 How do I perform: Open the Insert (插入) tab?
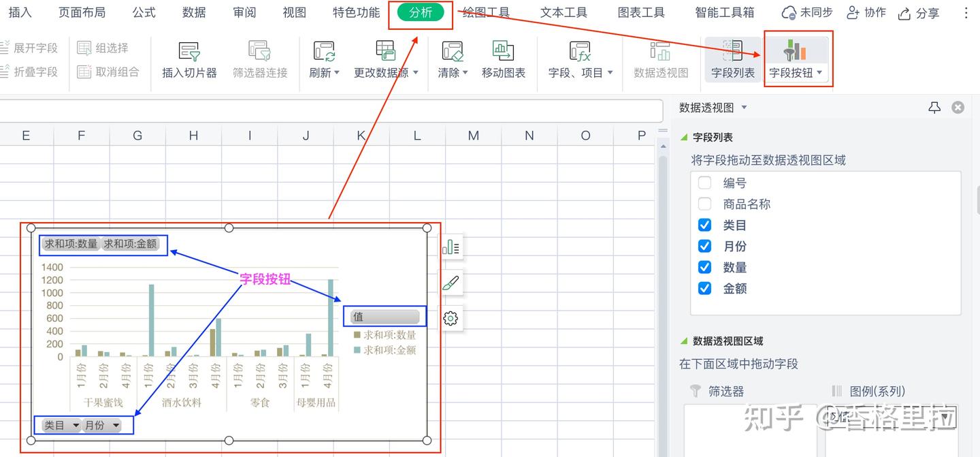point(20,12)
